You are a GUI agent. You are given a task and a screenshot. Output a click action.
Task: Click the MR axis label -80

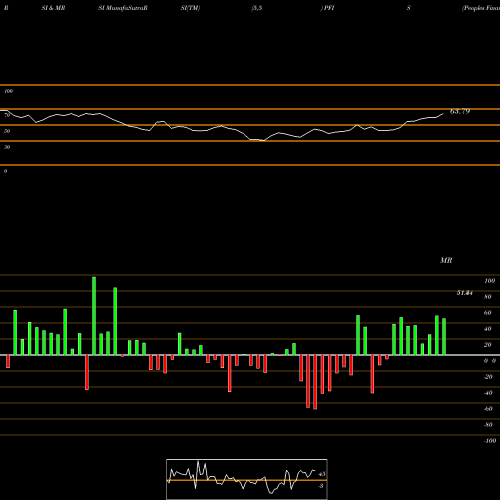(488, 425)
